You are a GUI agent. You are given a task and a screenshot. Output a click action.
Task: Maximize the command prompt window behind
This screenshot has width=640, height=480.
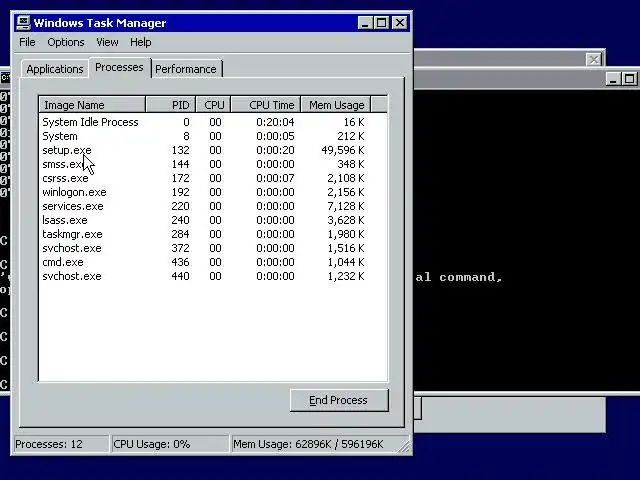coord(629,79)
